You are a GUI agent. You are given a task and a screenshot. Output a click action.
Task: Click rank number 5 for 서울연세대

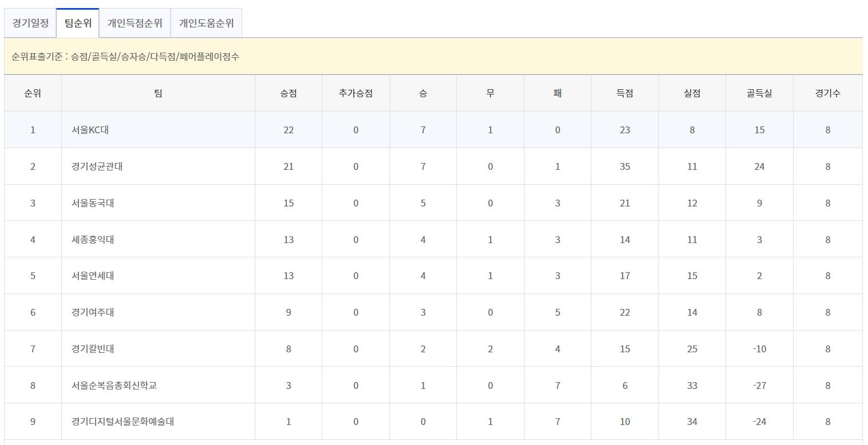[33, 276]
